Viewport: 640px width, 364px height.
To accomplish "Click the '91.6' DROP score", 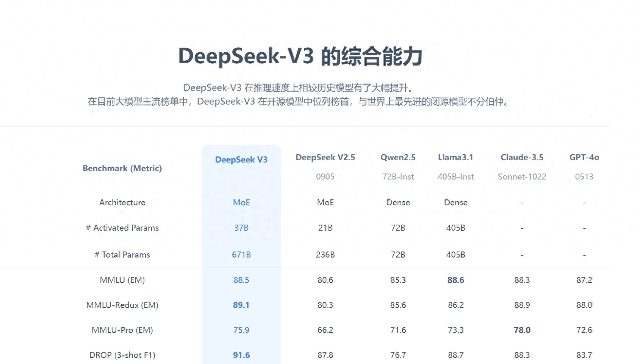I will (241, 355).
